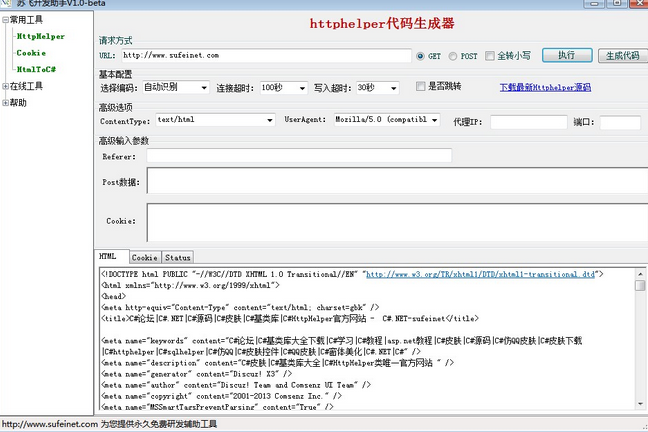Switch to the HTML result tab
Screen dimensions: 648x432
coord(112,256)
